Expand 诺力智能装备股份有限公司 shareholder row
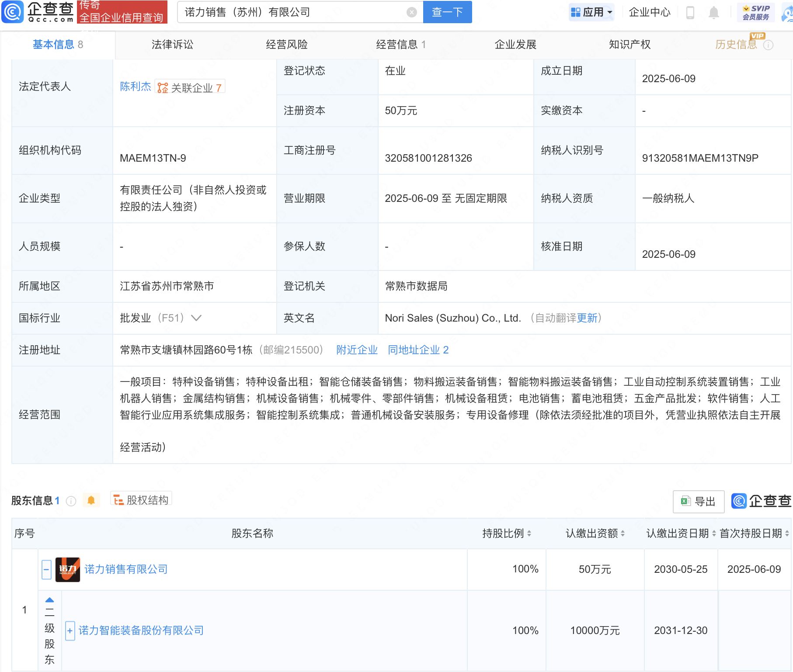This screenshot has width=793, height=672. 70,631
